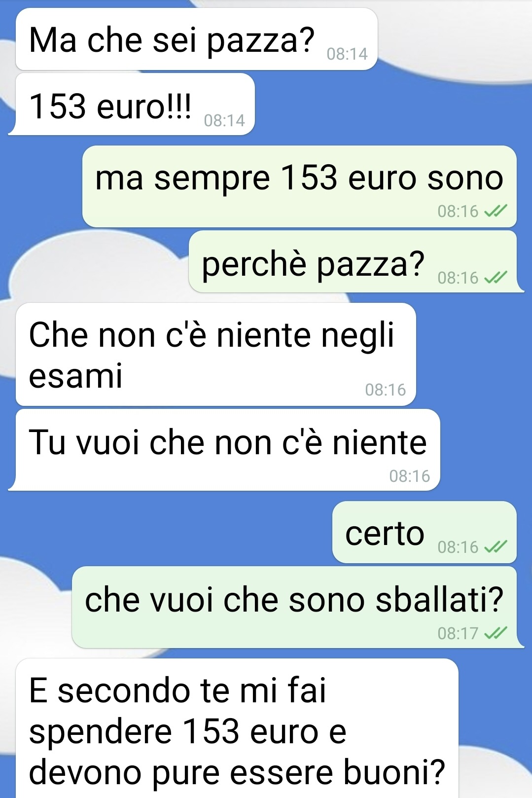Tap the 08:14 timestamp on 'Ma che sei pazza?'

coord(347,54)
